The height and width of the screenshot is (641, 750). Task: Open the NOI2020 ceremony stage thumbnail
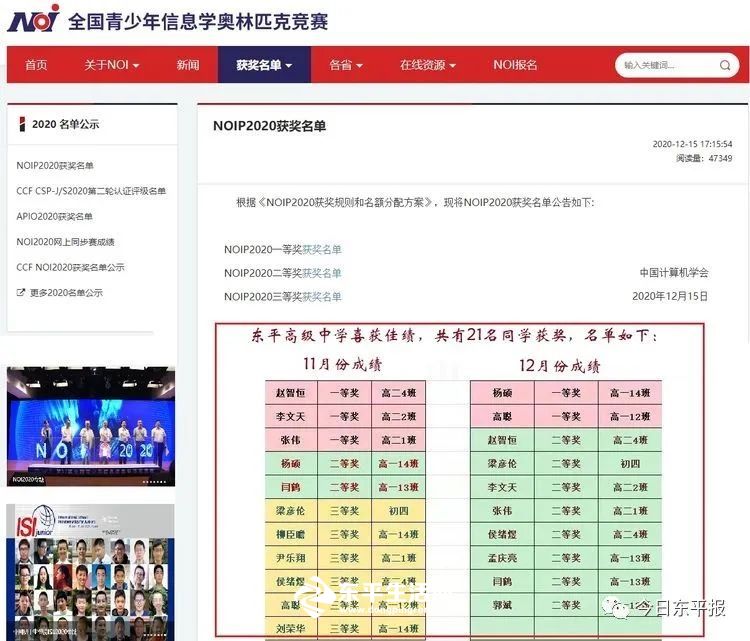point(90,427)
